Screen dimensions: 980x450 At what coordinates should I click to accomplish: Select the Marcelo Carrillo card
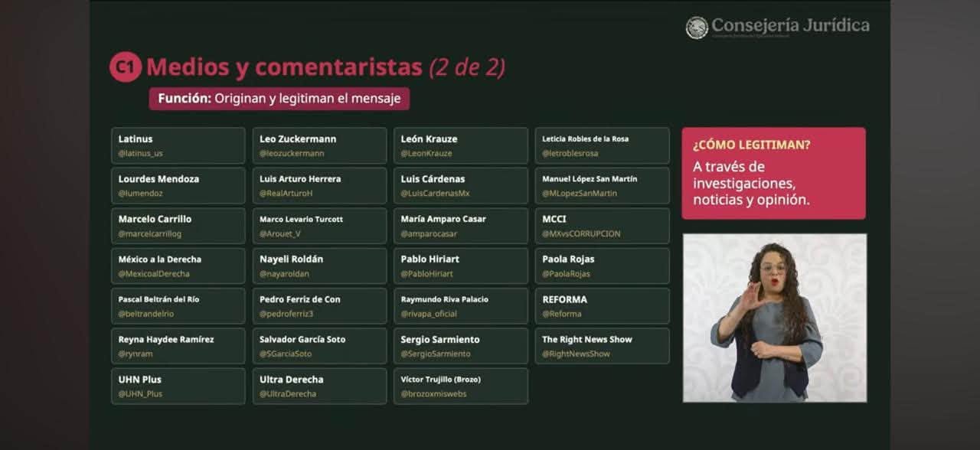178,226
